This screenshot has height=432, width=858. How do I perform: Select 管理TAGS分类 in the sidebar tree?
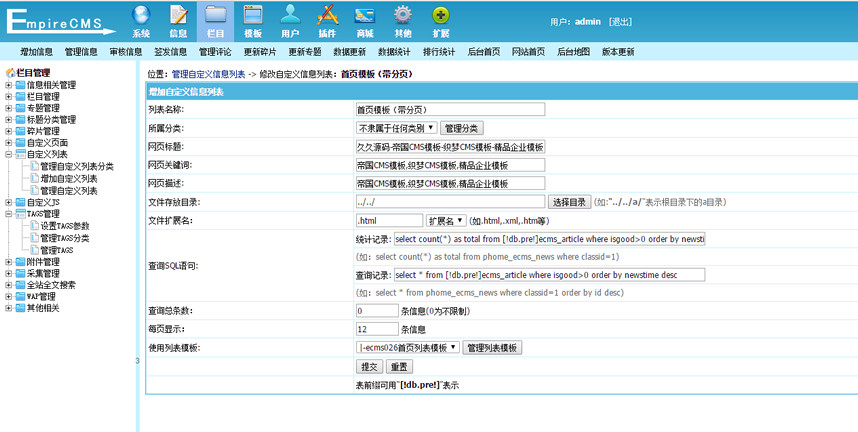pos(64,238)
